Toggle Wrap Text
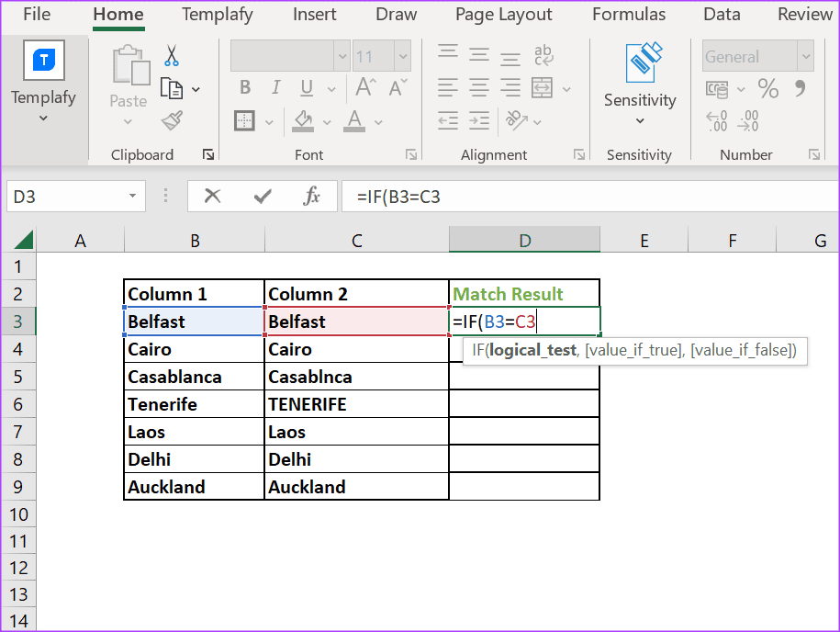The height and width of the screenshot is (632, 840). coord(543,55)
